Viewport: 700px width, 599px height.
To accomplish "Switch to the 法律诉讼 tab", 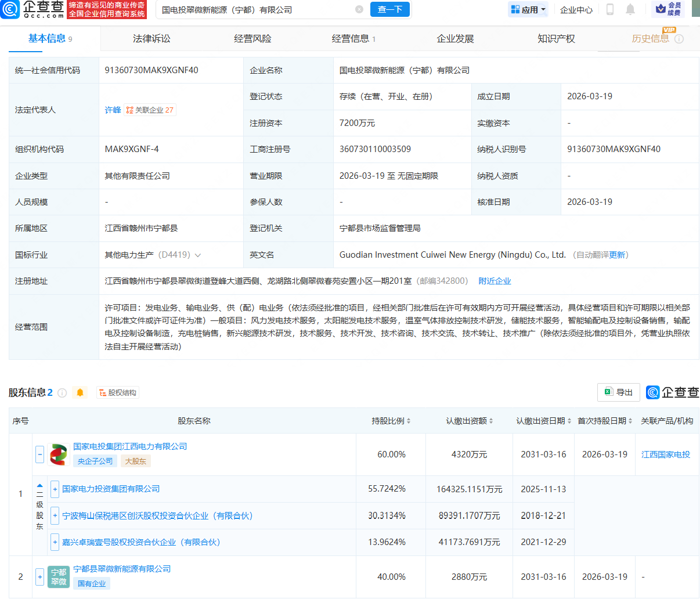I will pos(152,38).
